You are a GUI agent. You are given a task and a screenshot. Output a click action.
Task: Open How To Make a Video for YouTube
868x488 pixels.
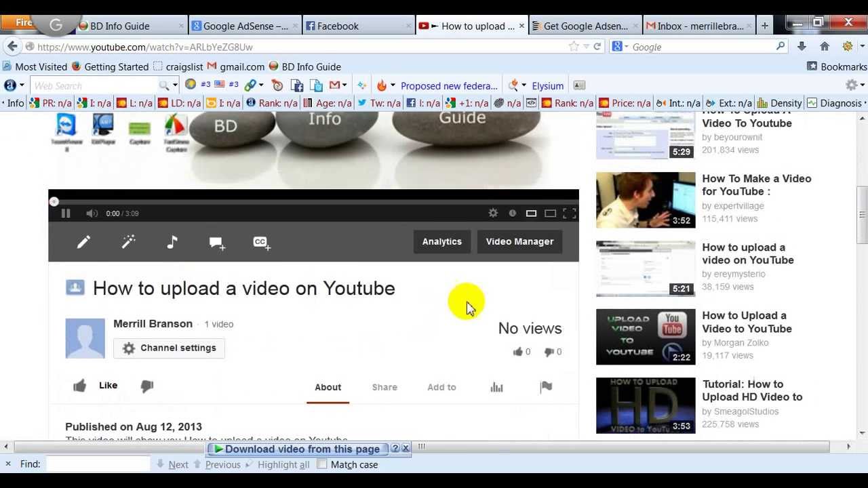pyautogui.click(x=757, y=185)
